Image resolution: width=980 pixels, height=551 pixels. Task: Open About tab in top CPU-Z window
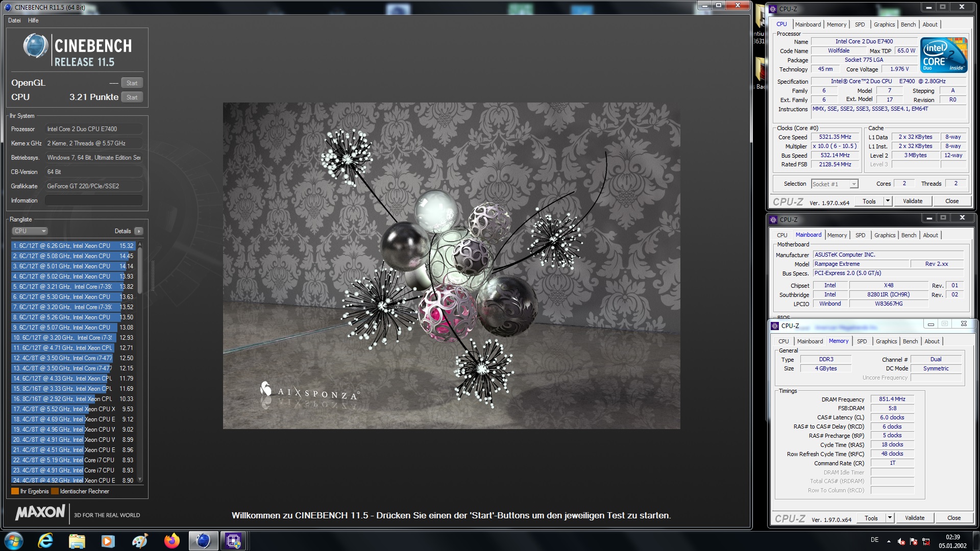click(930, 24)
